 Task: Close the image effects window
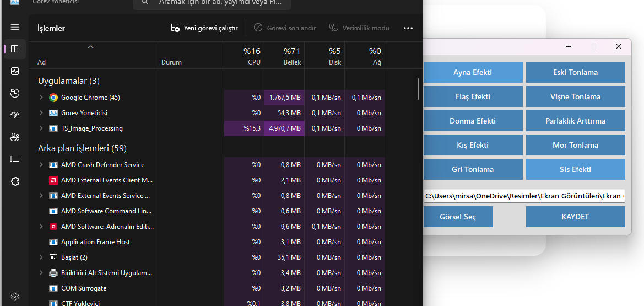[619, 46]
